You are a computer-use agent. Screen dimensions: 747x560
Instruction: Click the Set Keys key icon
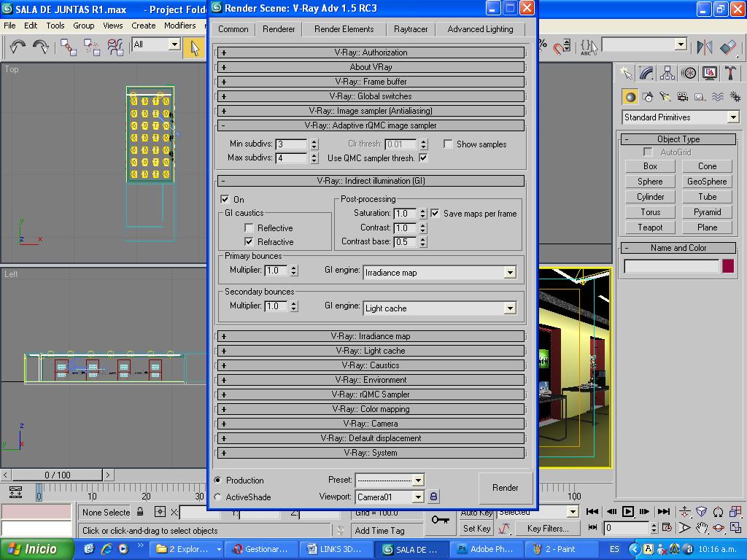(440, 520)
